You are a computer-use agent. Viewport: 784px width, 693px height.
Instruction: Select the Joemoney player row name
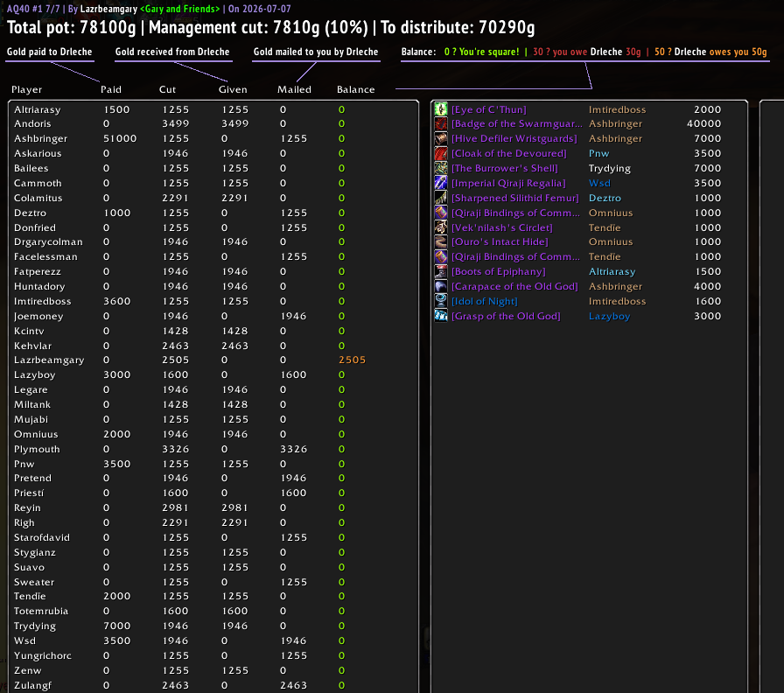pyautogui.click(x=38, y=316)
